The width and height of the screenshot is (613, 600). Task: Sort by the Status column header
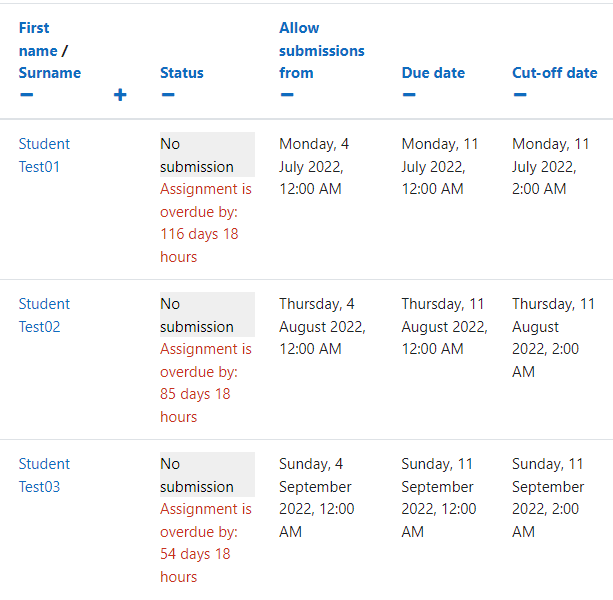click(x=182, y=73)
